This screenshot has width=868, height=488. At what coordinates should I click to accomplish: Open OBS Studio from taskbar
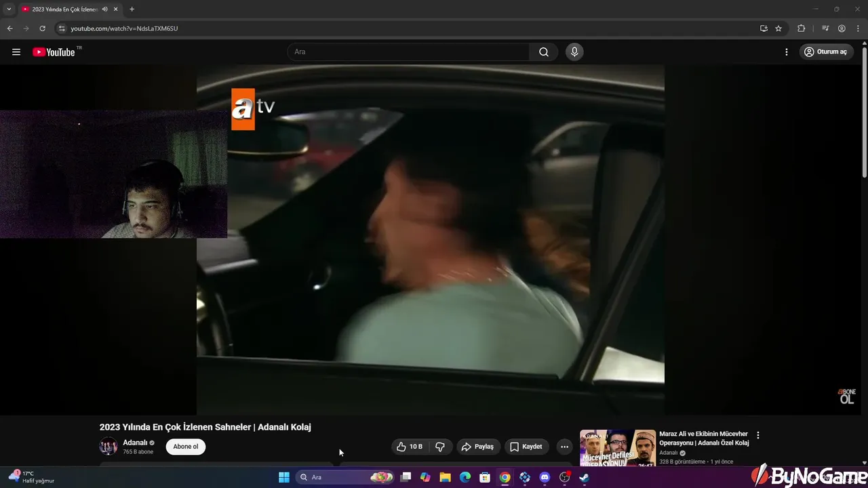point(564,477)
